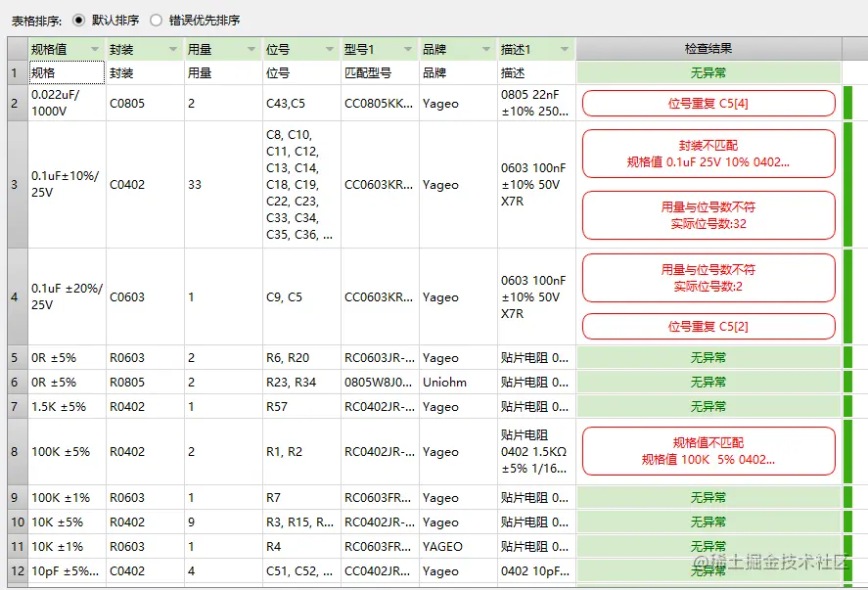Click the 检查结果 column header
The height and width of the screenshot is (590, 868).
point(708,49)
